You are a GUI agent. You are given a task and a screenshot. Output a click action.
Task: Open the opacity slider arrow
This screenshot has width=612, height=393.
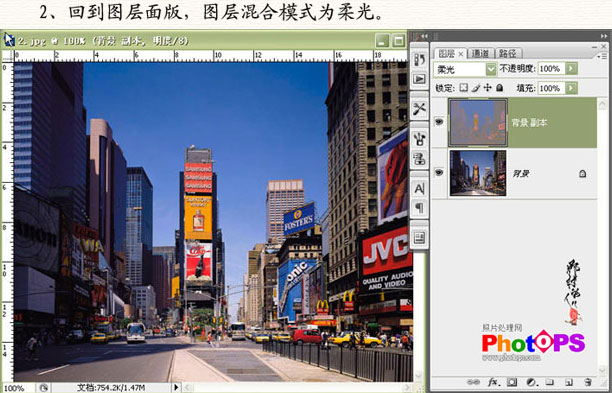[x=571, y=69]
